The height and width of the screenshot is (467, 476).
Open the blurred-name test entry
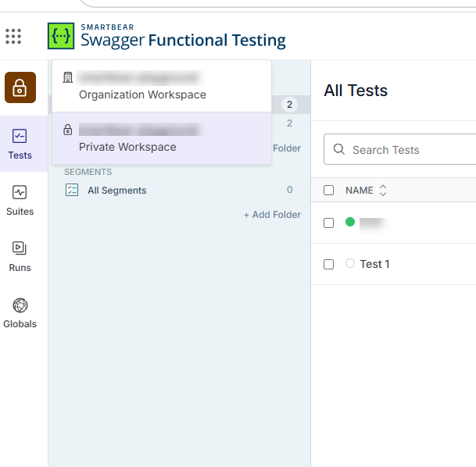point(373,223)
